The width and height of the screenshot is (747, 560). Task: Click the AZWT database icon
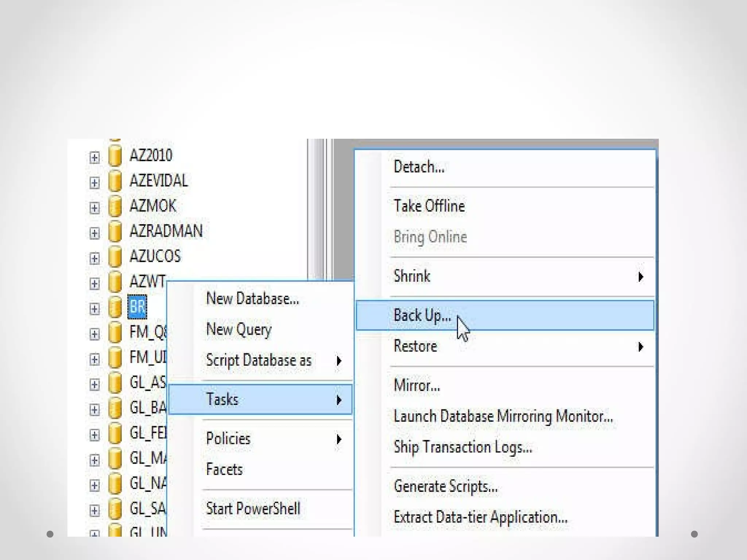115,282
